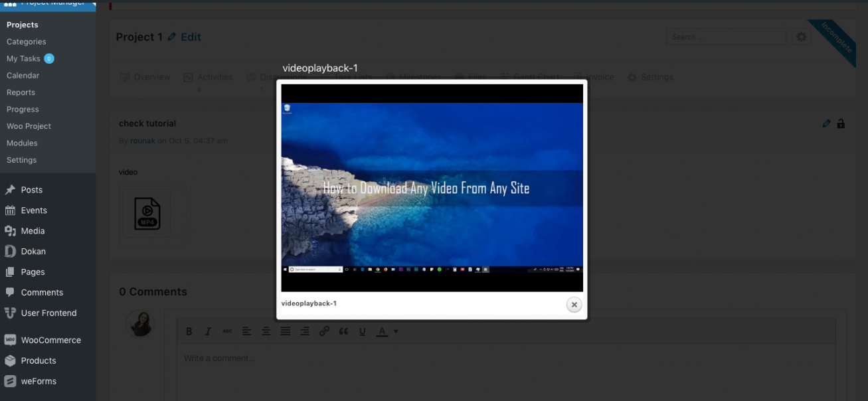Switch to the Gantt Chart tab
Screen dimensions: 868x401
(530, 77)
